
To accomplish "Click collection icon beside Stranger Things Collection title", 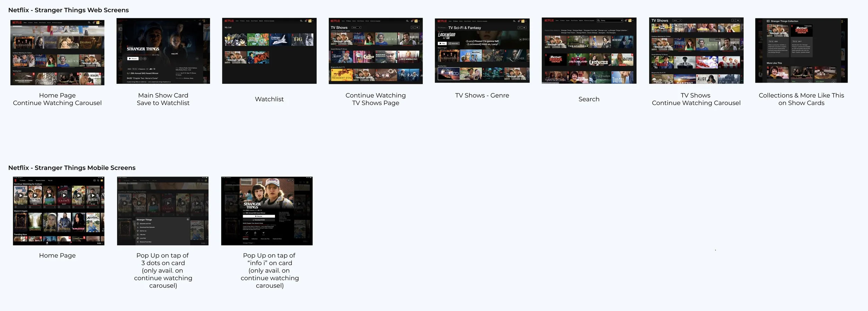I will click(x=768, y=21).
